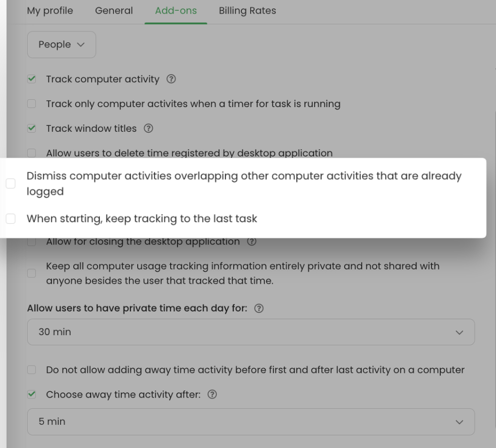Open the 30 min private time dropdown
Viewport: 496px width, 448px height.
251,332
